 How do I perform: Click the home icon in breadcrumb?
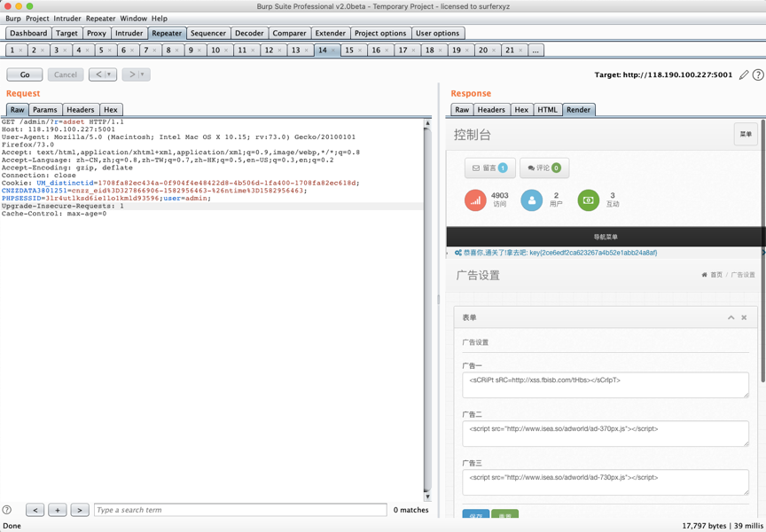tap(705, 276)
